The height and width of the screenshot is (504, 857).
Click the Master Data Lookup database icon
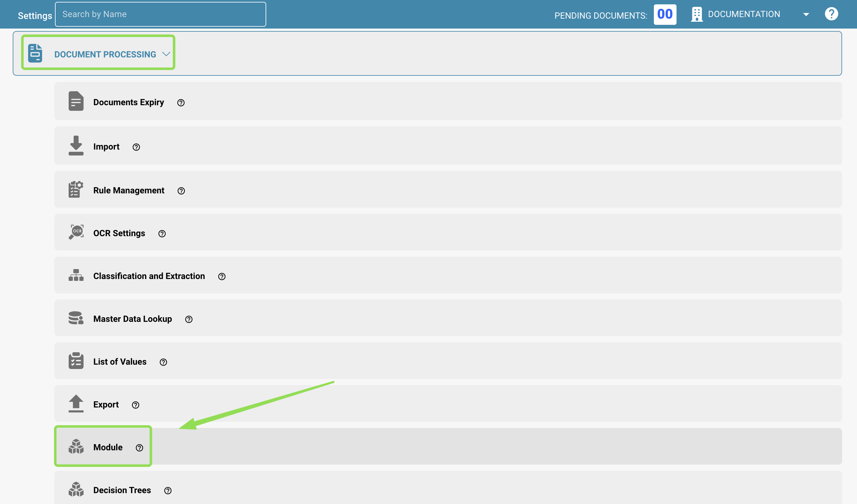pos(76,318)
